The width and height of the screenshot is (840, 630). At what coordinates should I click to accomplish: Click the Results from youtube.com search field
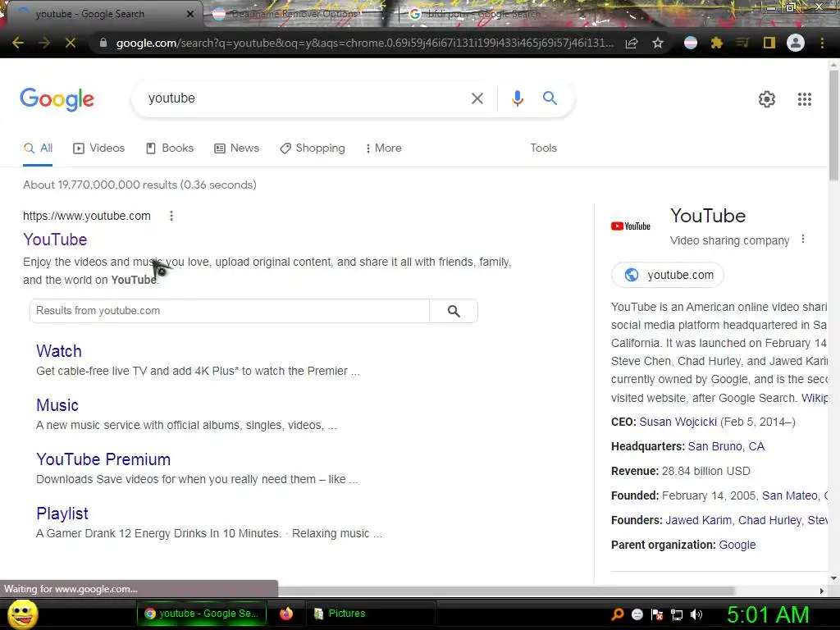coord(230,311)
